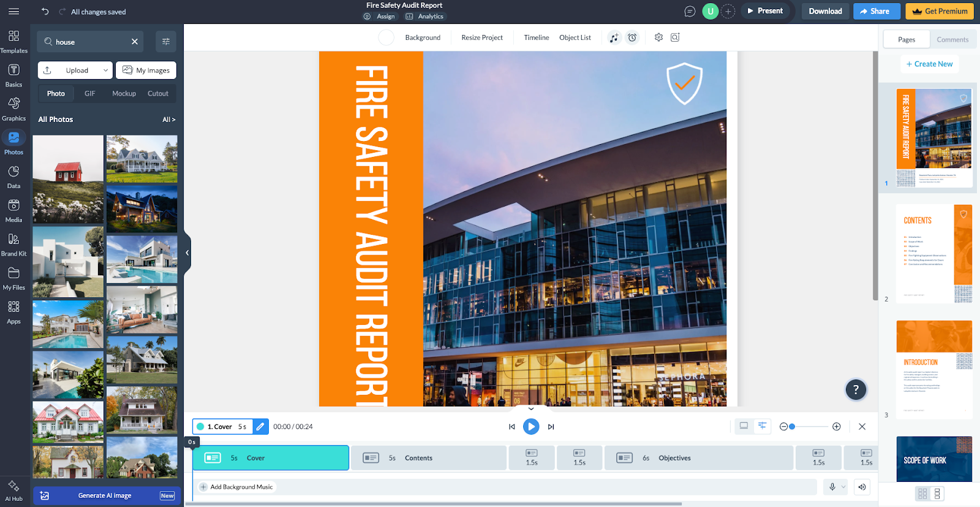Viewport: 980px width, 507px height.
Task: Open the AI Hub
Action: coord(13,491)
